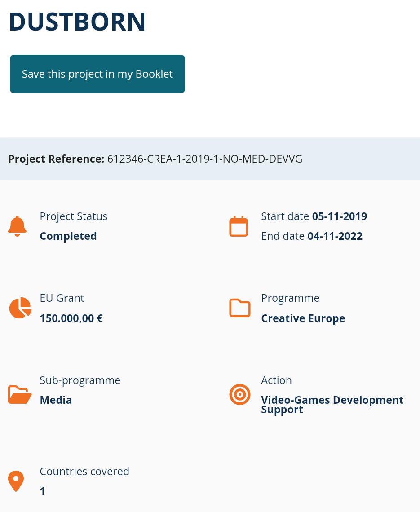Click the pie chart icon beside EU Grant

pos(20,308)
